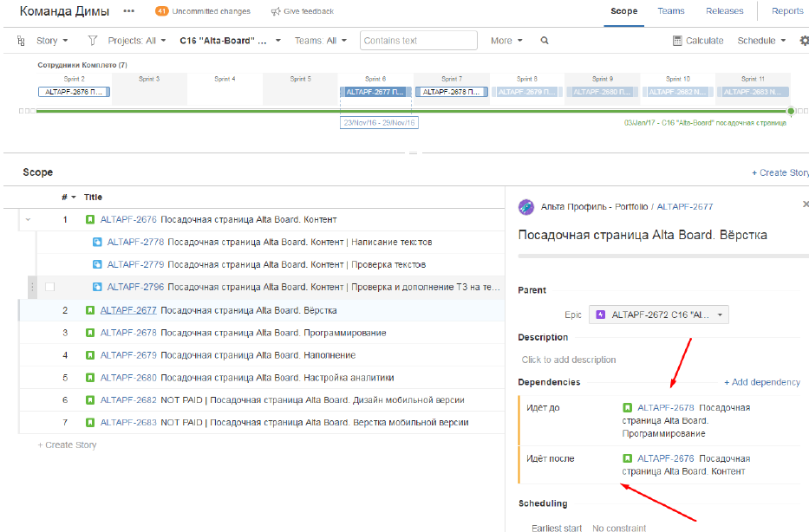Click the filter funnel icon

pos(93,41)
